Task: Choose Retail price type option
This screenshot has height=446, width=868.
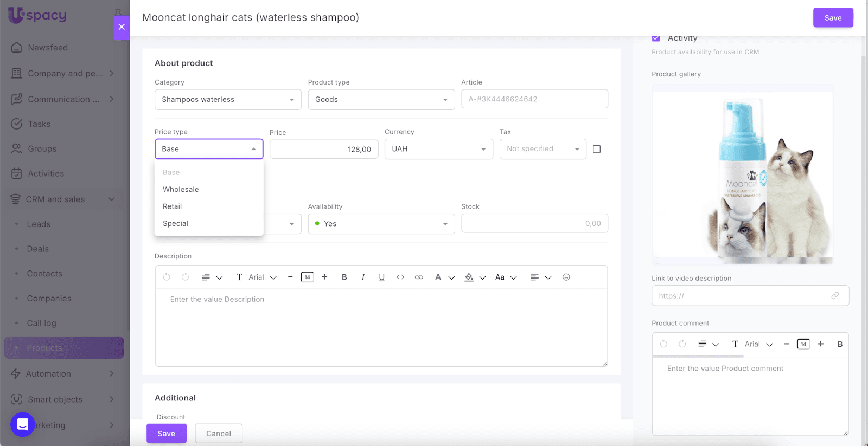Action: [x=173, y=206]
